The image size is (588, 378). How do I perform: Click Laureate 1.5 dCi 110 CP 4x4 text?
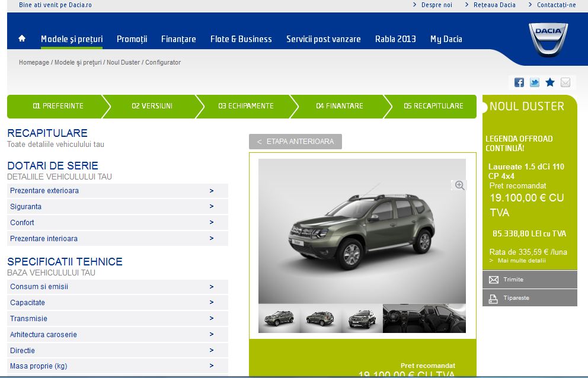coord(526,171)
